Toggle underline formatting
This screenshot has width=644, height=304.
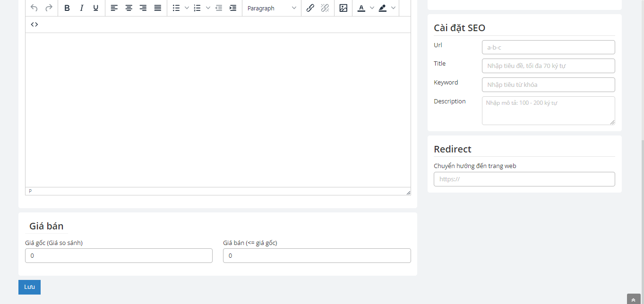pos(96,8)
